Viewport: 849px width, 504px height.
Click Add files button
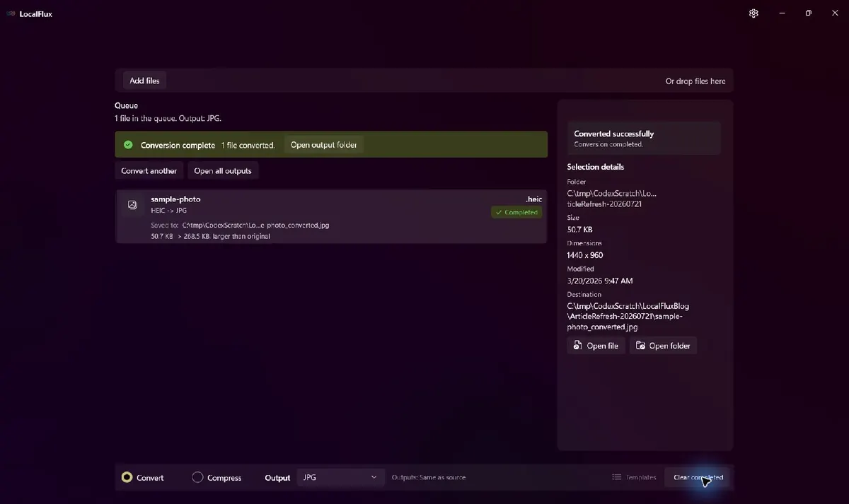coord(144,81)
